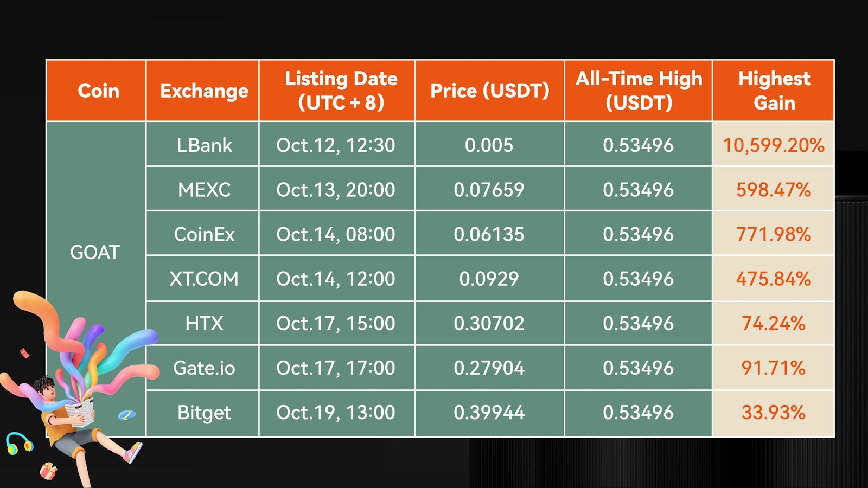This screenshot has height=488, width=868.
Task: Click CoinEx price 0.06135
Action: pos(489,234)
